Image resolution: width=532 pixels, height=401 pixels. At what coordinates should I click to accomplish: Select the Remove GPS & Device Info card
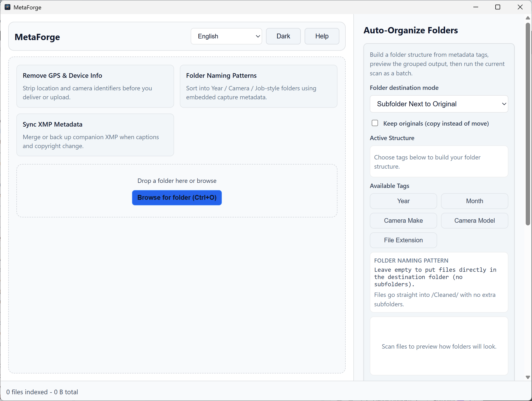(x=95, y=86)
